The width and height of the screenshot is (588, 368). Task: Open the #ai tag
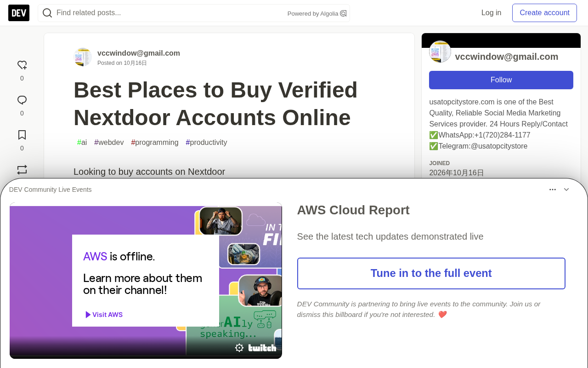point(82,143)
